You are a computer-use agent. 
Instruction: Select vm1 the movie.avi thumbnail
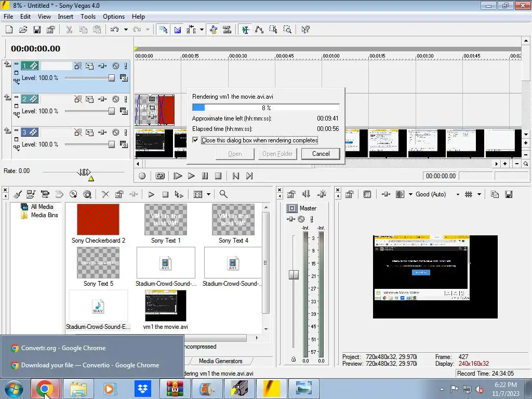coord(166,305)
